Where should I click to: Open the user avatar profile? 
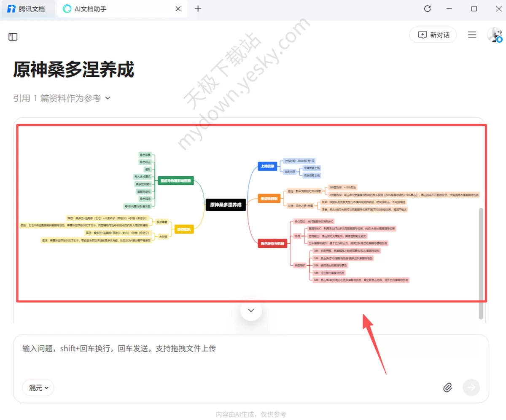(x=494, y=35)
